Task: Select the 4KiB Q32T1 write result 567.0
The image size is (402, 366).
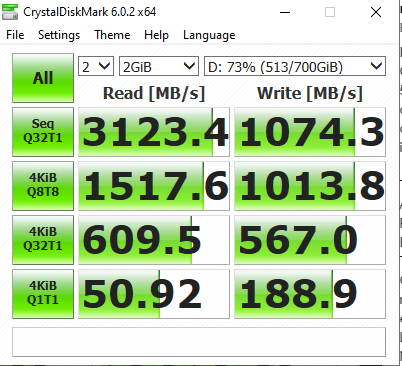Action: coord(310,240)
